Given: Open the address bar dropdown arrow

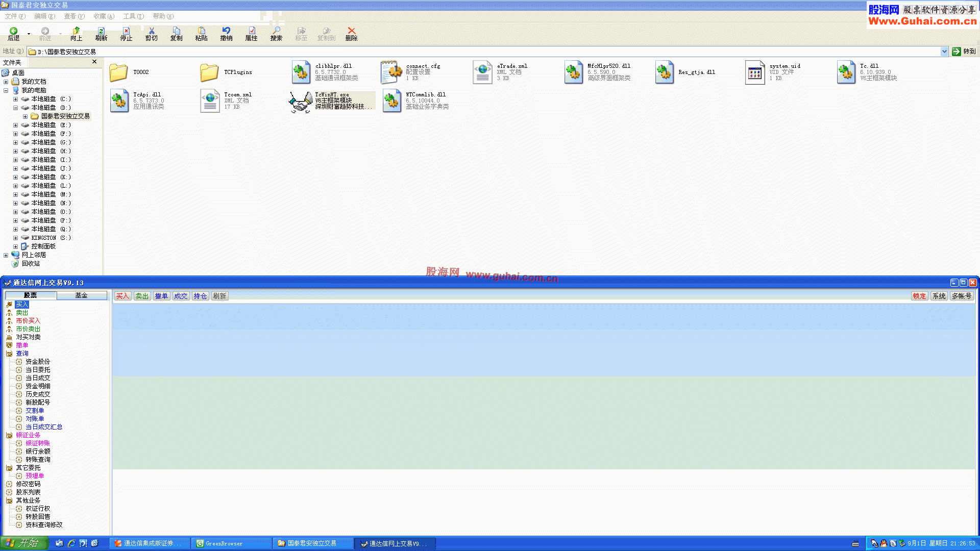Looking at the screenshot, I should [944, 52].
